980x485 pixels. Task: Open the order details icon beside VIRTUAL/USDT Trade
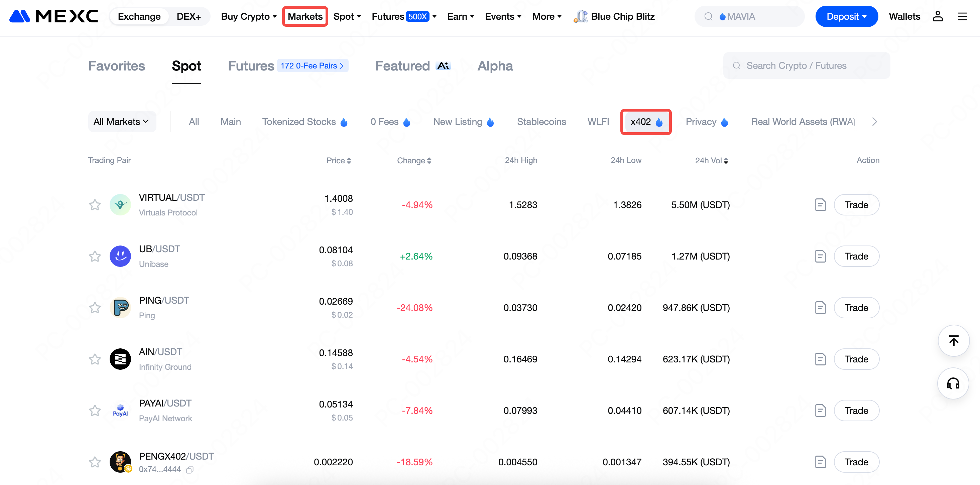821,204
